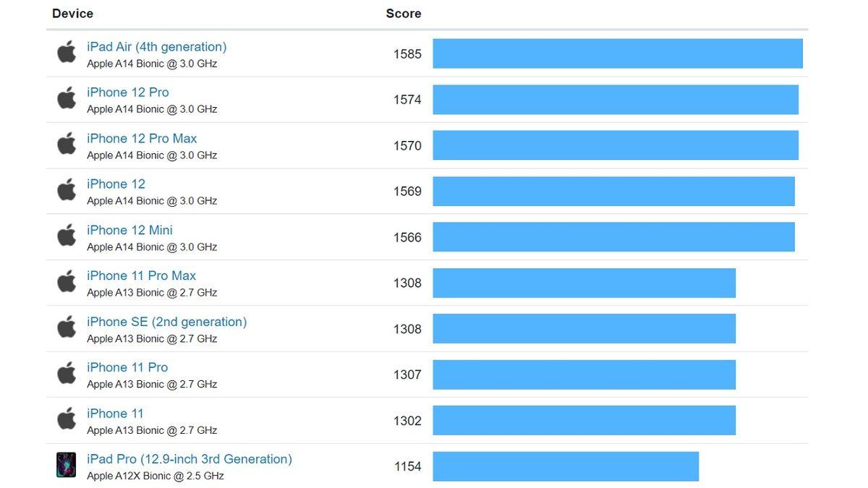This screenshot has width=868, height=488.
Task: Click the score bar for iPad Air
Action: click(x=618, y=53)
